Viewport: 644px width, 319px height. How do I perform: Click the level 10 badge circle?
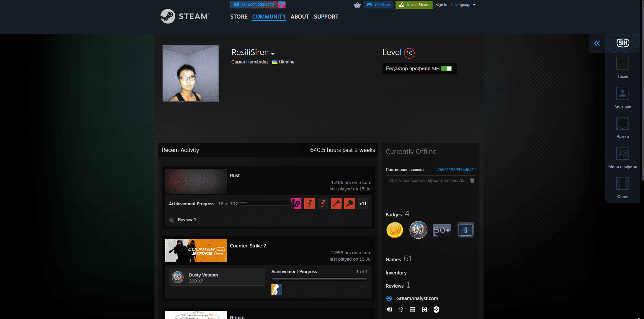pyautogui.click(x=409, y=53)
